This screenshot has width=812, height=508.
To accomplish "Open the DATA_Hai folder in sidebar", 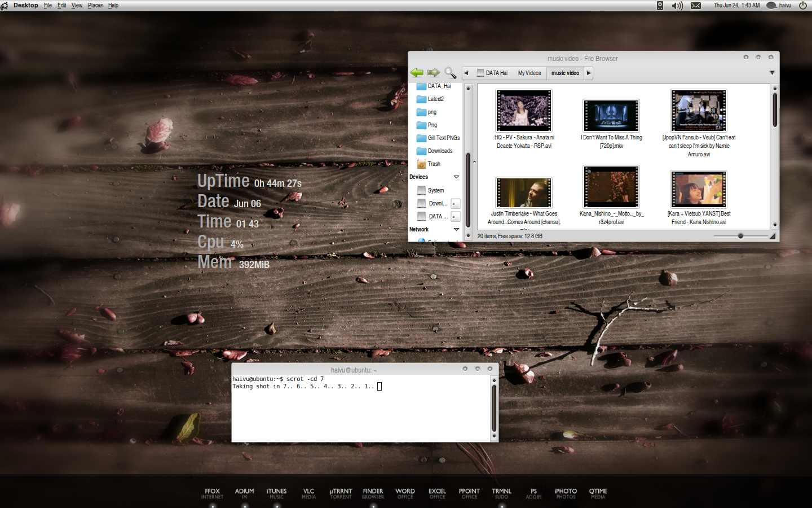I will pyautogui.click(x=434, y=86).
